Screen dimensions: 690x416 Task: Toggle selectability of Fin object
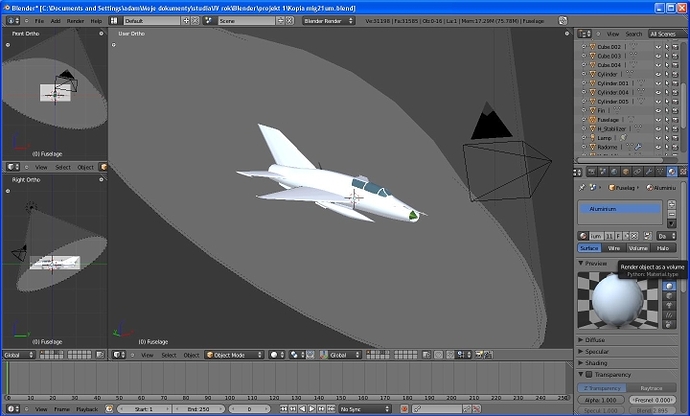point(667,110)
